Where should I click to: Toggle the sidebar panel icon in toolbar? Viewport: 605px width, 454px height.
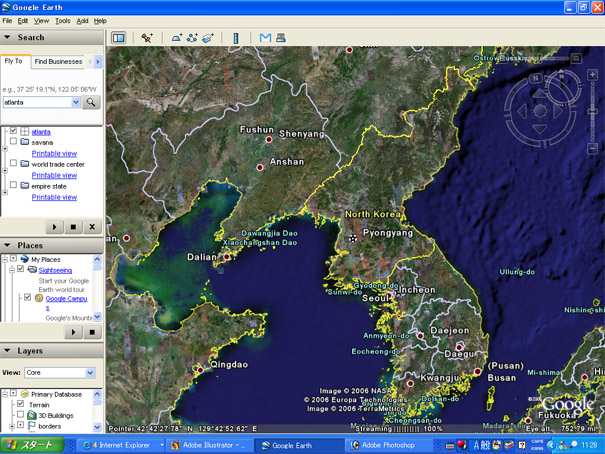pos(119,38)
